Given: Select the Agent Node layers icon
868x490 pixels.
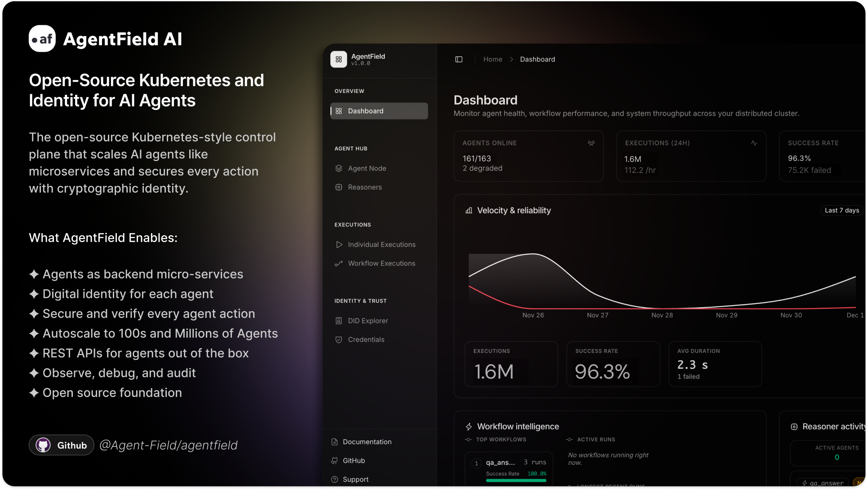Looking at the screenshot, I should pyautogui.click(x=338, y=168).
